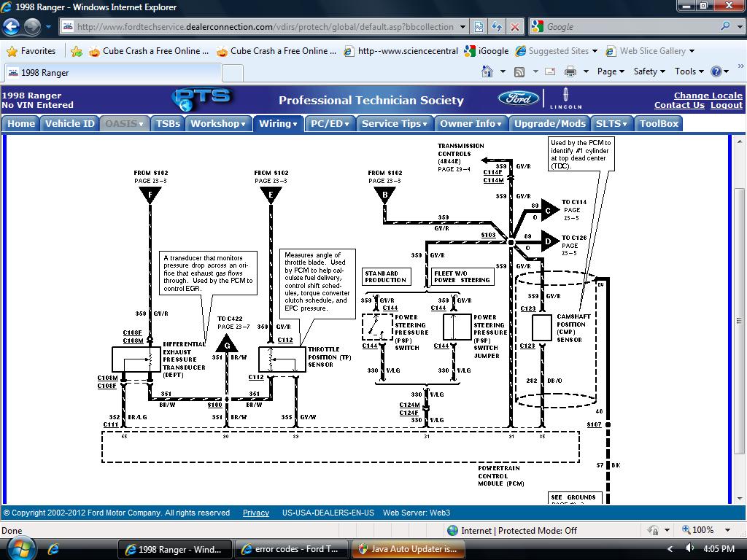Show hidden tray icons arrow
This screenshot has width=747, height=560.
coord(670,548)
